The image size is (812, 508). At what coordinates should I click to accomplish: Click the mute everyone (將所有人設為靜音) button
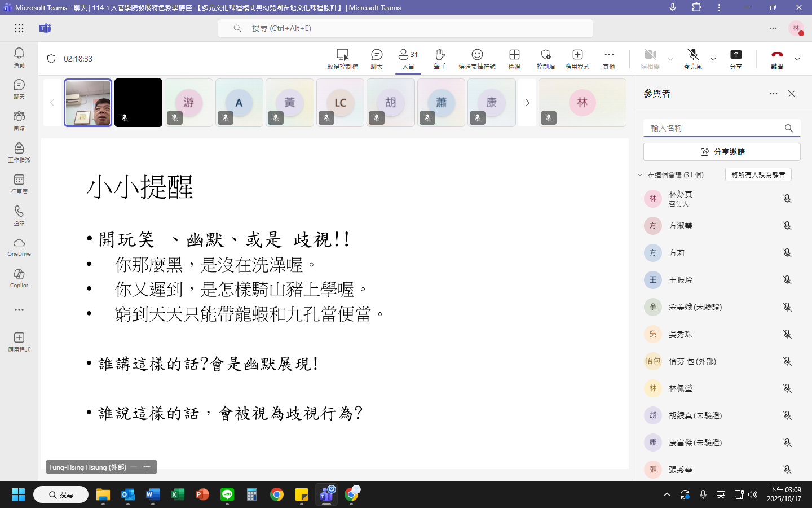758,175
